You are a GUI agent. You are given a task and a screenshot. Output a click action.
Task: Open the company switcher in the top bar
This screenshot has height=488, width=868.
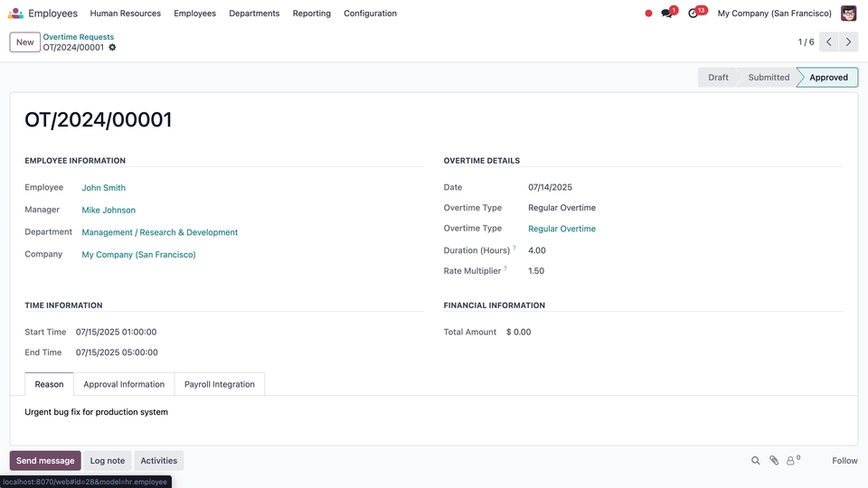(x=775, y=14)
